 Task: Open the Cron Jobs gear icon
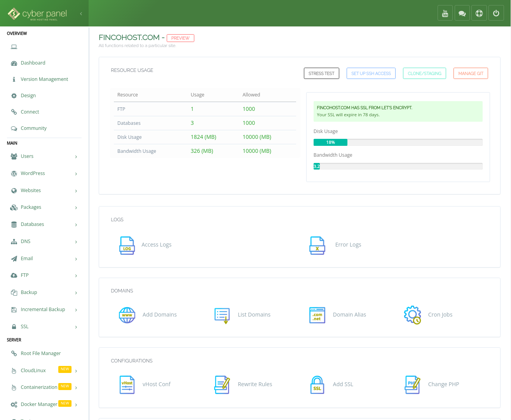(x=412, y=315)
